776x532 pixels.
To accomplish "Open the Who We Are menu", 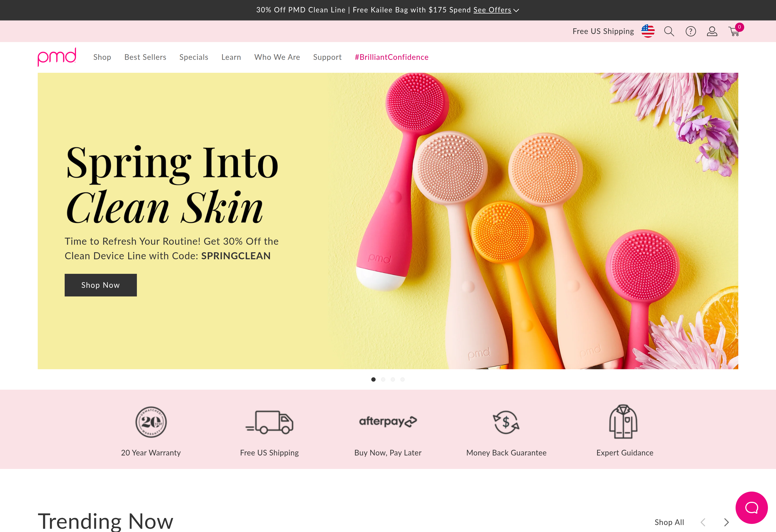I will click(x=277, y=57).
